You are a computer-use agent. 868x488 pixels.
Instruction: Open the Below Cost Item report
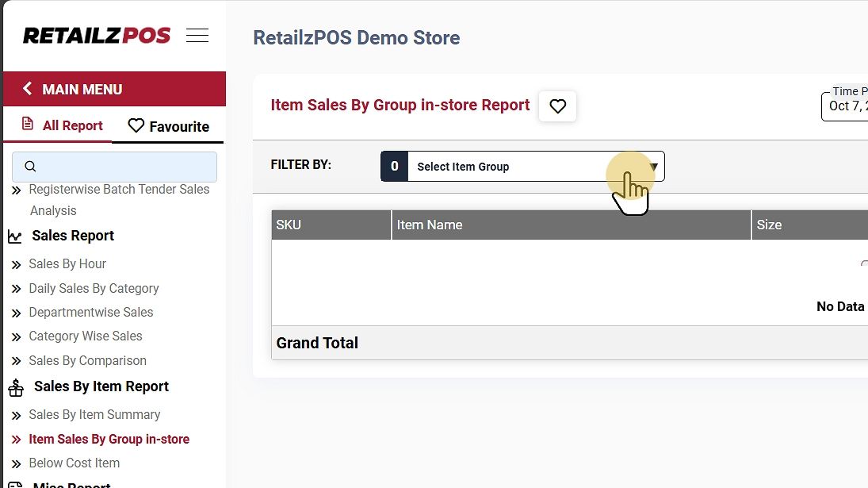[75, 463]
